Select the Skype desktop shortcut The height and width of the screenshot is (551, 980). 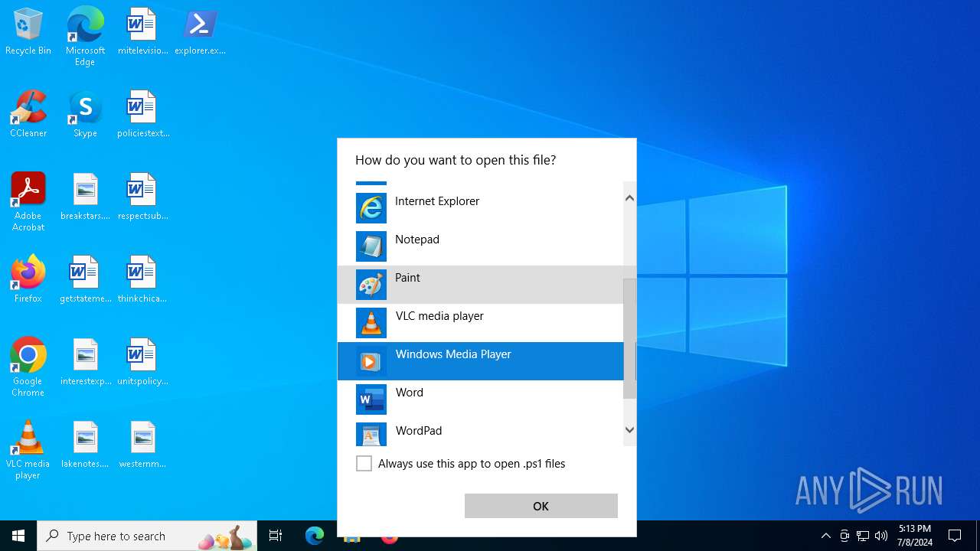[85, 115]
